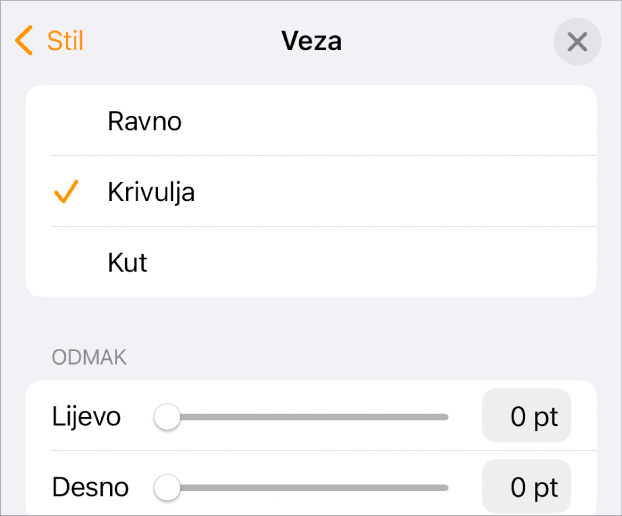Edit the Lijevo 0 pt value field
This screenshot has width=622, height=516.
click(x=527, y=417)
